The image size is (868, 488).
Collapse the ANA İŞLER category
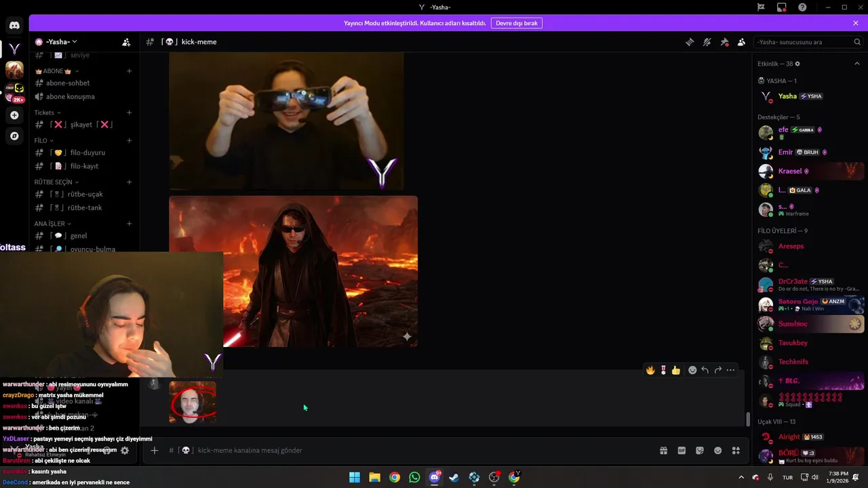(53, 224)
